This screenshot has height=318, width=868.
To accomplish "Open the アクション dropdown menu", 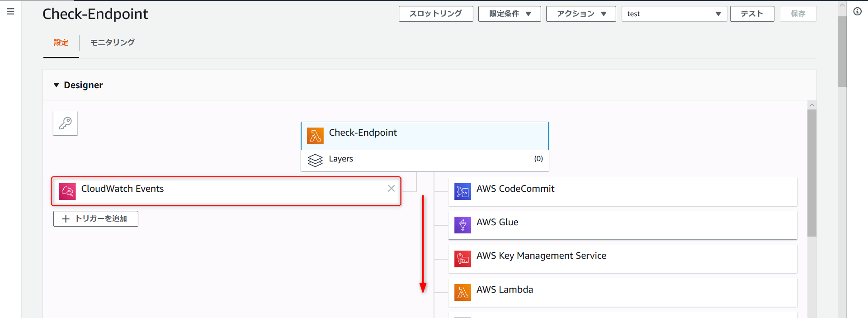I will pyautogui.click(x=581, y=14).
